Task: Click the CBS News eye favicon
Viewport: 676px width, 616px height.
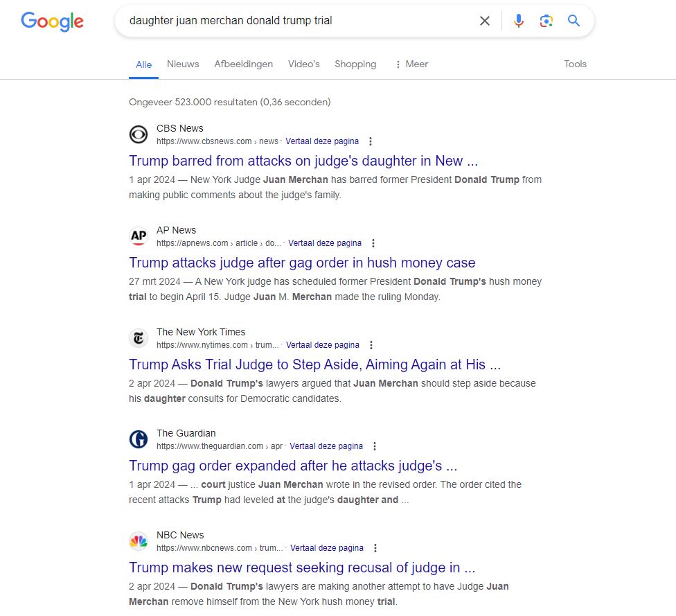Action: coord(139,134)
